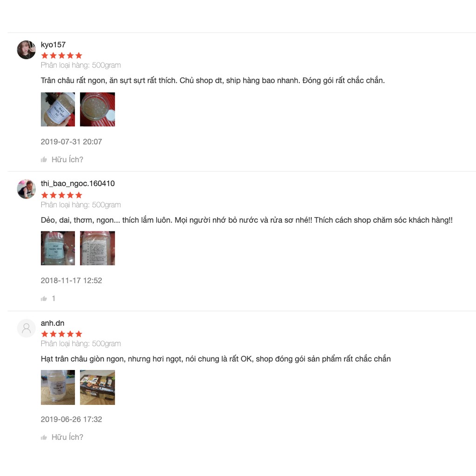This screenshot has height=476, width=476.
Task: View thi_bao_ngoc's first product jar photo
Action: (x=58, y=248)
